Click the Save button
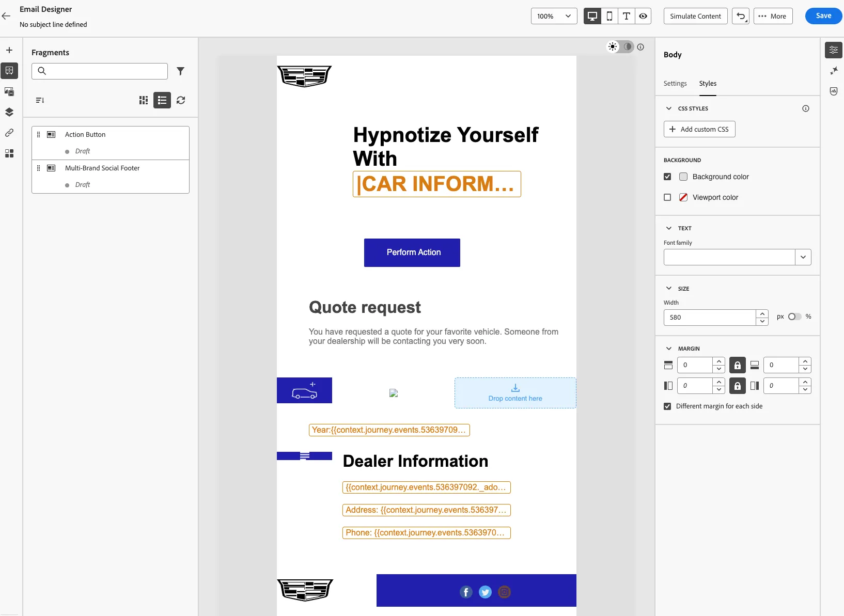Screen dimensions: 844x616 (823, 16)
